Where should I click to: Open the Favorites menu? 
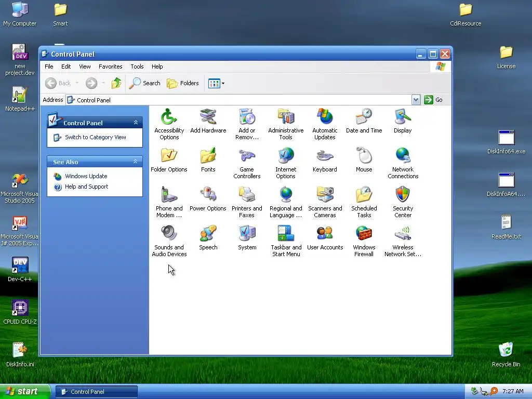110,66
